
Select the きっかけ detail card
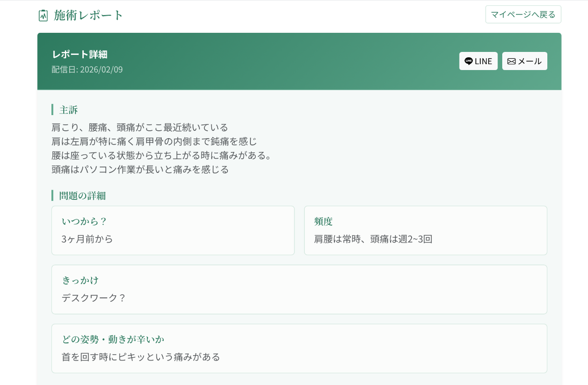pos(299,289)
